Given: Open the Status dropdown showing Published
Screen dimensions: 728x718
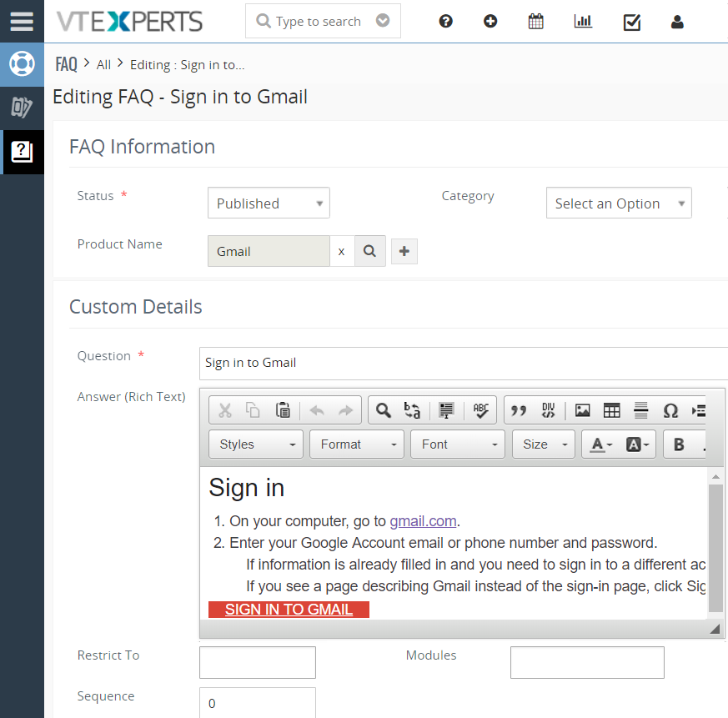Looking at the screenshot, I should (269, 203).
